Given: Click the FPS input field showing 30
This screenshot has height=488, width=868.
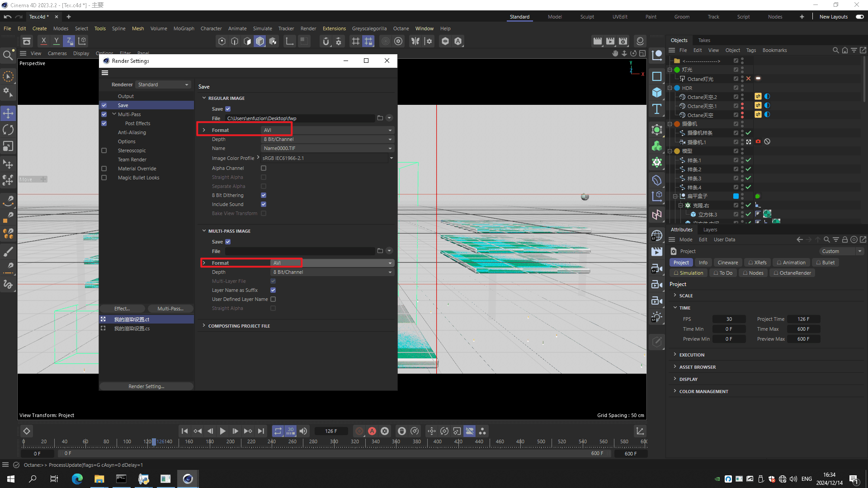Looking at the screenshot, I should tap(729, 319).
